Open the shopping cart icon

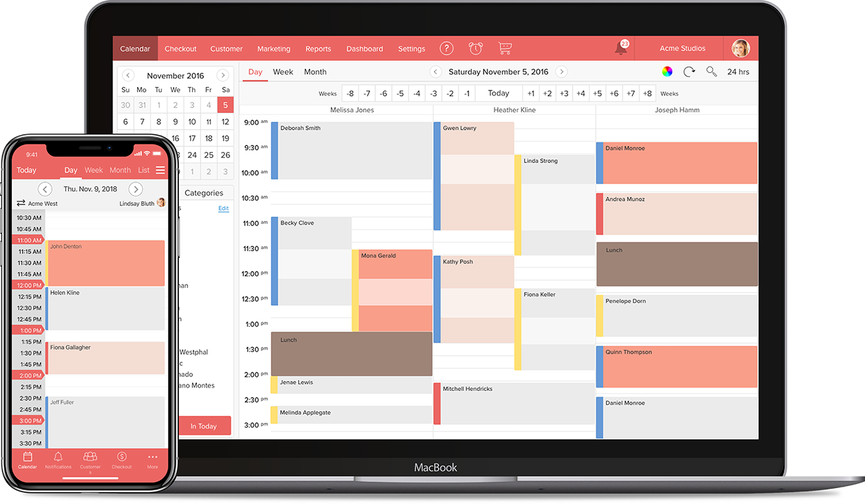click(505, 49)
